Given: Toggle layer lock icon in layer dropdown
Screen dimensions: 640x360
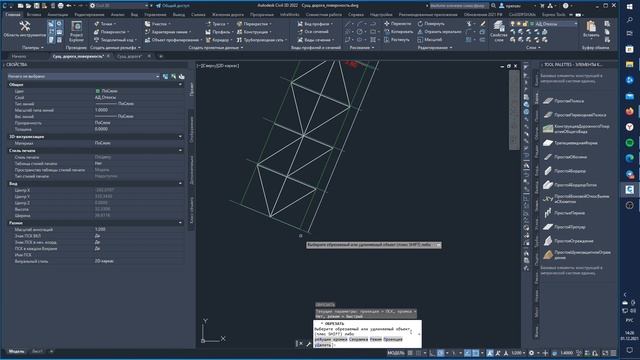Looking at the screenshot, I should 524,24.
